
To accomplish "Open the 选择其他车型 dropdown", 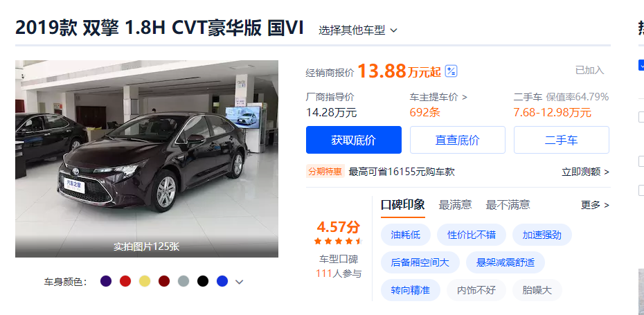I will click(358, 30).
